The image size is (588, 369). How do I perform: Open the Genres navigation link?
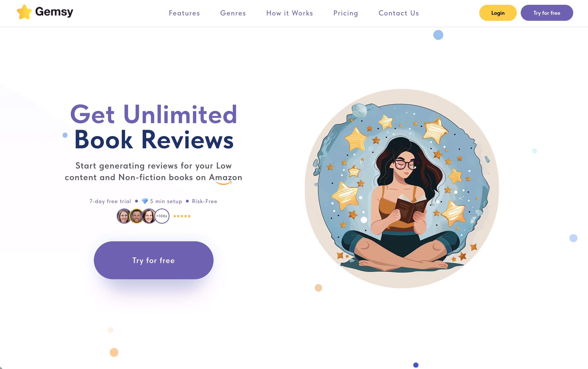click(233, 13)
